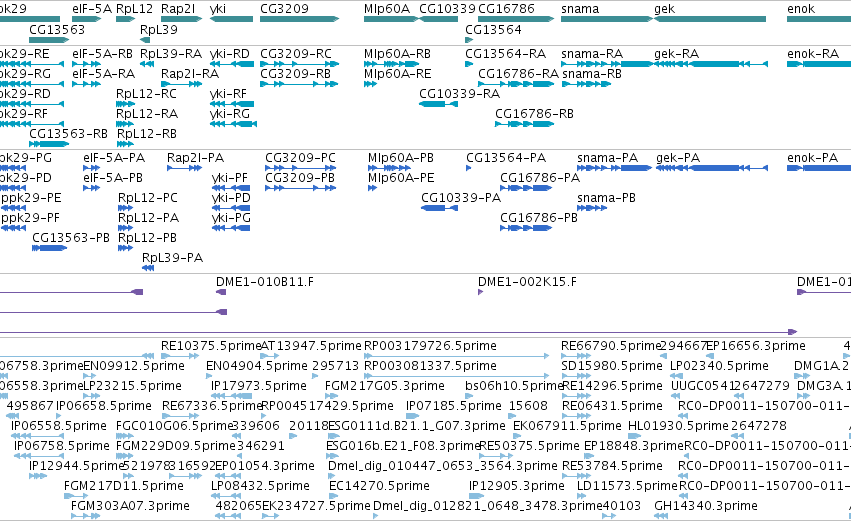Click EST RP003081337.5prime label
851x521 pixels.
click(430, 366)
